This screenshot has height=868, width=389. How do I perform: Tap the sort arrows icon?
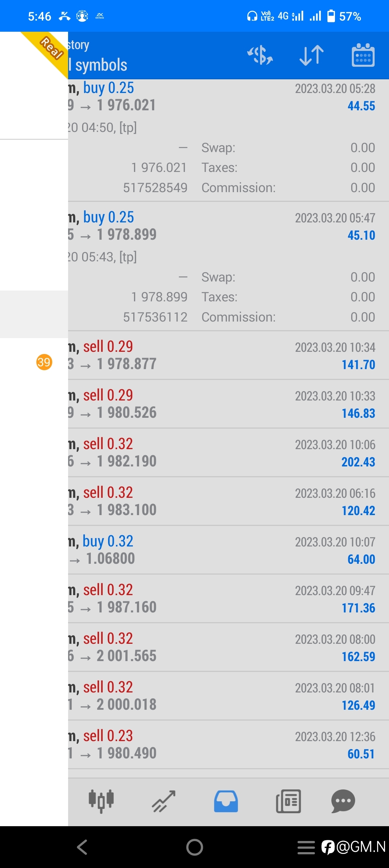(312, 55)
